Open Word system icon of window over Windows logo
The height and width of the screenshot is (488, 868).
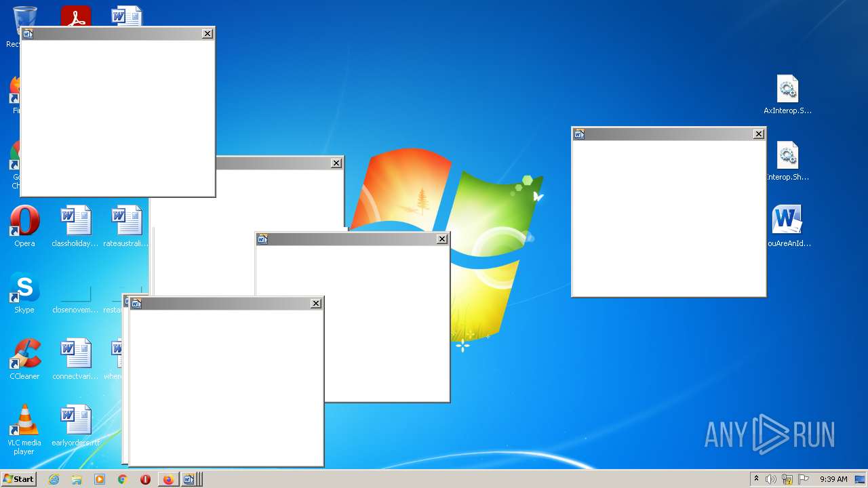tap(263, 239)
